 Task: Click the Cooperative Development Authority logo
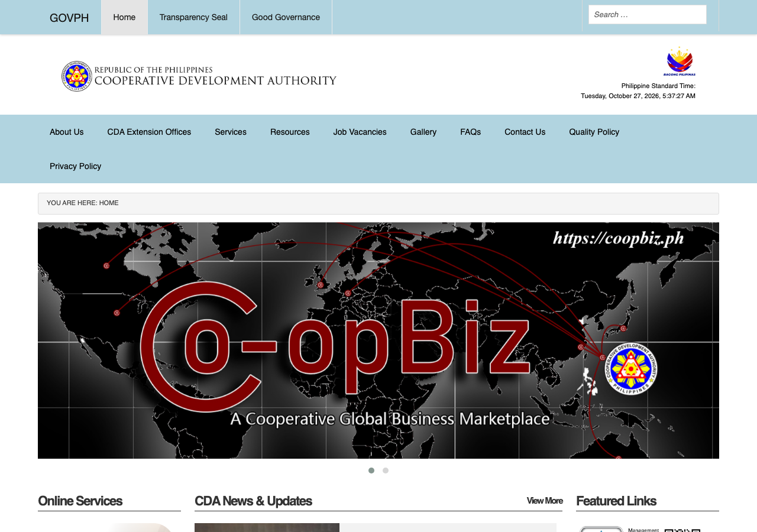tap(199, 76)
